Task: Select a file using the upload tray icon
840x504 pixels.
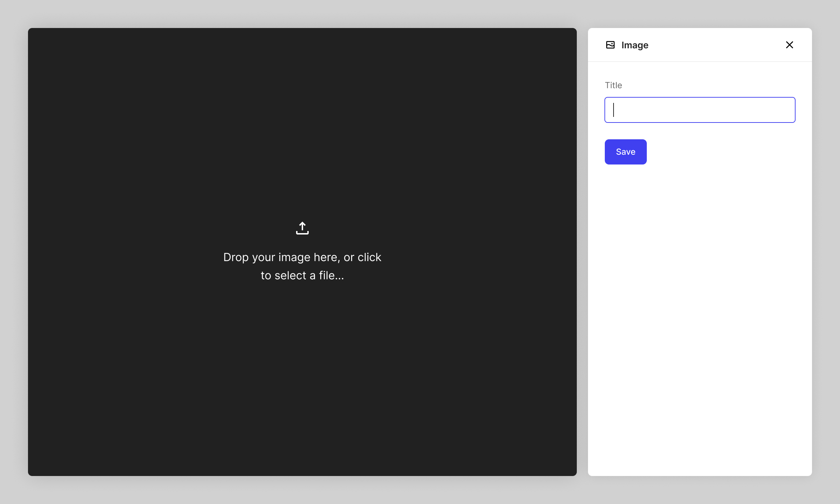Action: tap(302, 229)
